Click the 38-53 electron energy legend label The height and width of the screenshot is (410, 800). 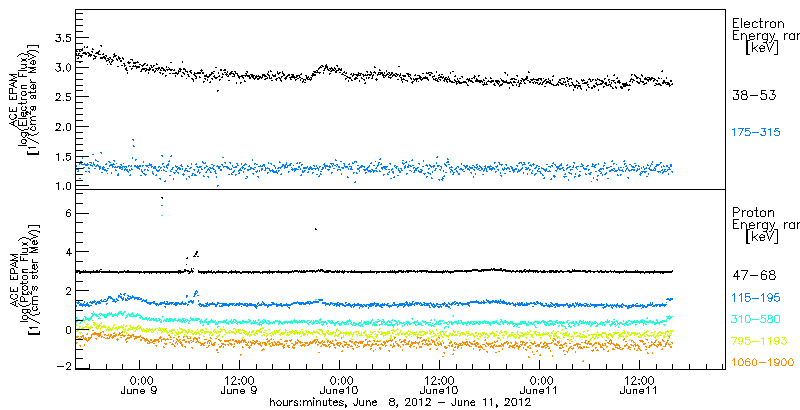pos(754,95)
